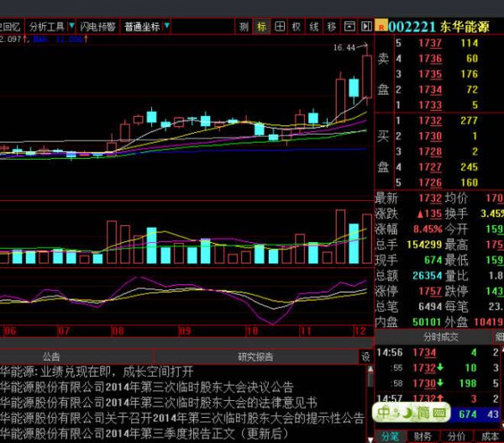Click stock title 002221 东华能源

click(438, 27)
